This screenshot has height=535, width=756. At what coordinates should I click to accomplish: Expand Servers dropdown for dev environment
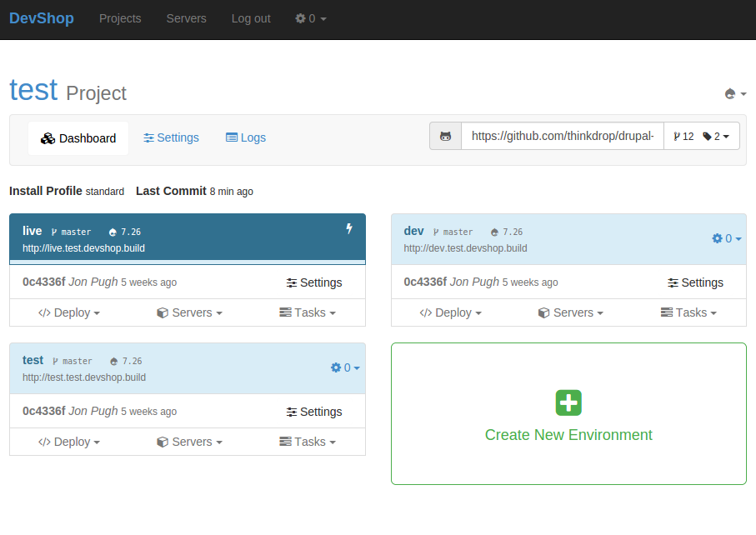coord(571,312)
